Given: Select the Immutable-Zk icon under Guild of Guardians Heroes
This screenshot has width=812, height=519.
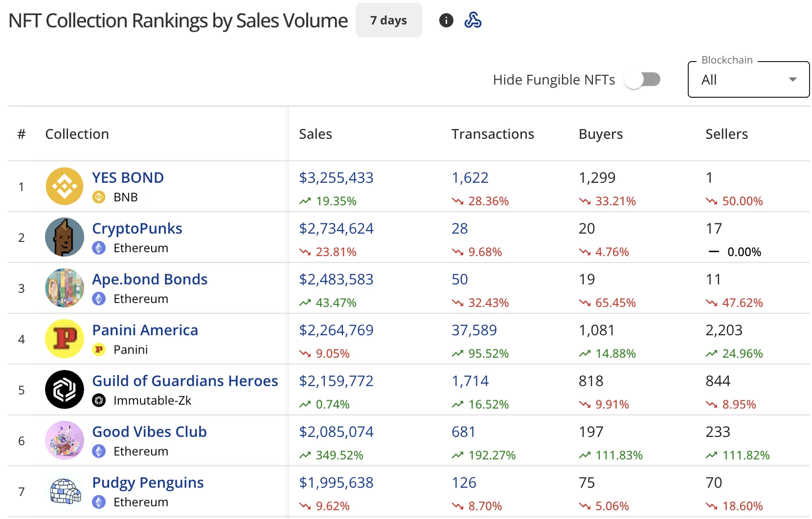Looking at the screenshot, I should [99, 401].
